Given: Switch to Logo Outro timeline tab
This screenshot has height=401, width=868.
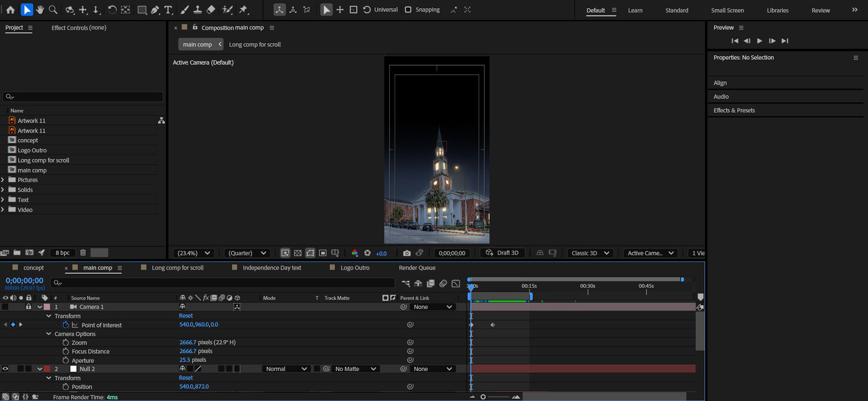Looking at the screenshot, I should point(354,267).
